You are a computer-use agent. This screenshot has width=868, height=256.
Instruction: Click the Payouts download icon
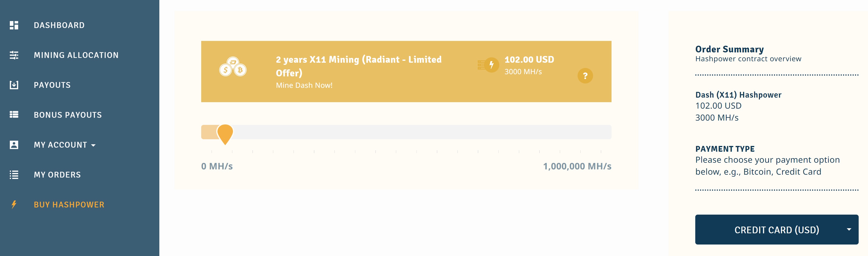point(14,85)
